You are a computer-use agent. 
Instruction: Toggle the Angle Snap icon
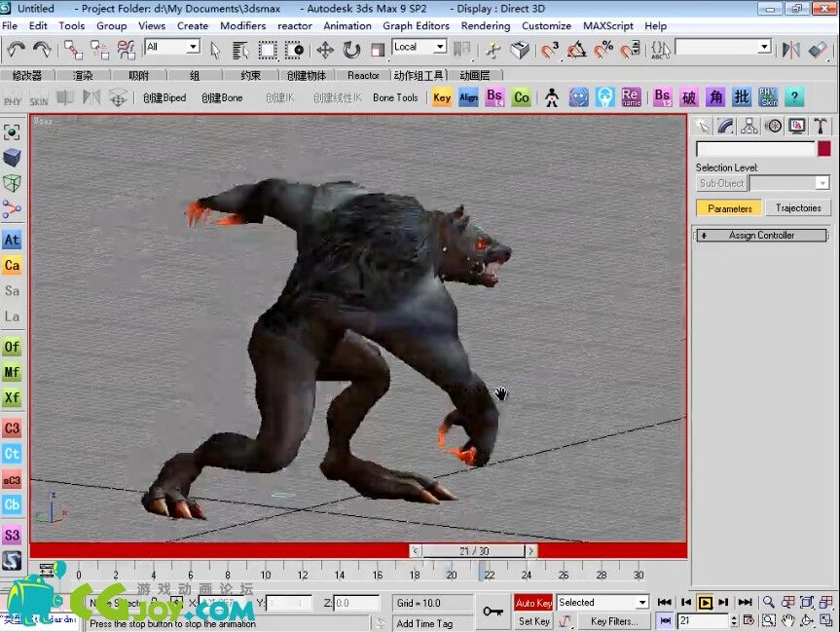point(576,51)
